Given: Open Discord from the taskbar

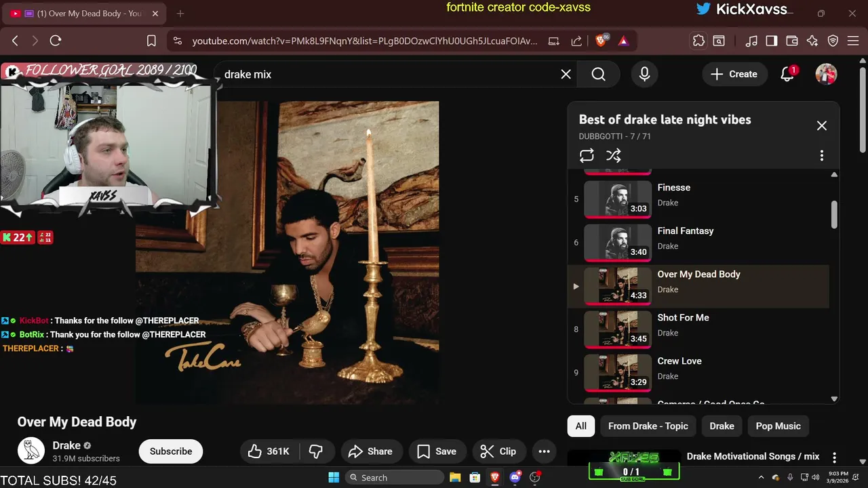Looking at the screenshot, I should 515,478.
